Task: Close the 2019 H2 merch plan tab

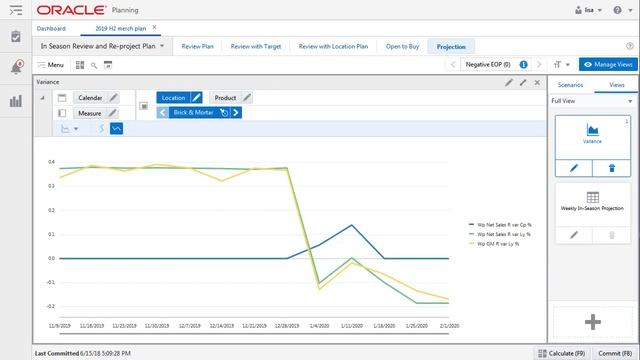Action: pyautogui.click(x=154, y=27)
